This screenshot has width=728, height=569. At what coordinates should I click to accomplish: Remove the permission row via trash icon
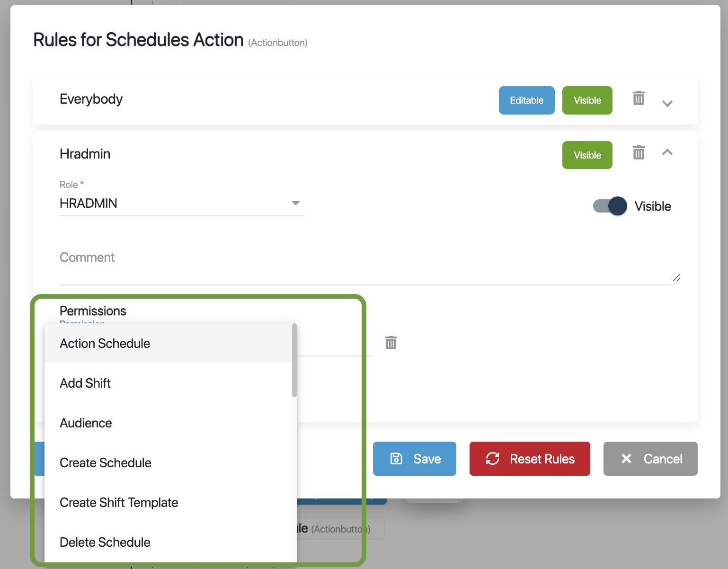tap(391, 343)
